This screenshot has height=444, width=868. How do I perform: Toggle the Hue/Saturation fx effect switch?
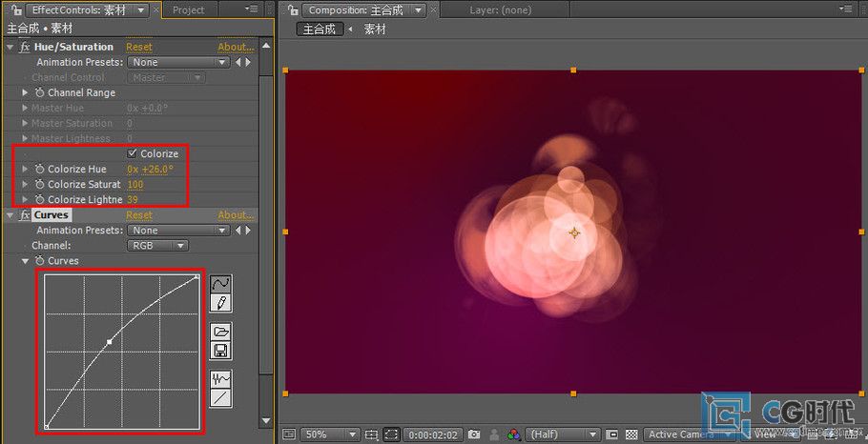(25, 48)
